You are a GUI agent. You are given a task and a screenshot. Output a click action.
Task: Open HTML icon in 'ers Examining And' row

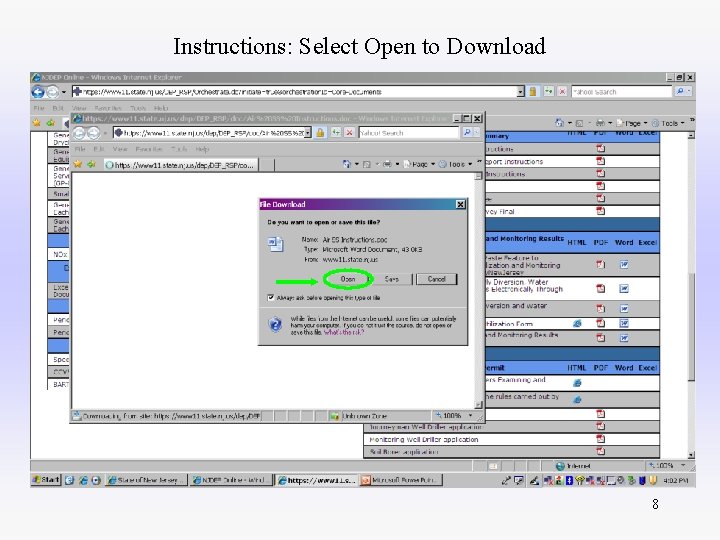coord(577,382)
